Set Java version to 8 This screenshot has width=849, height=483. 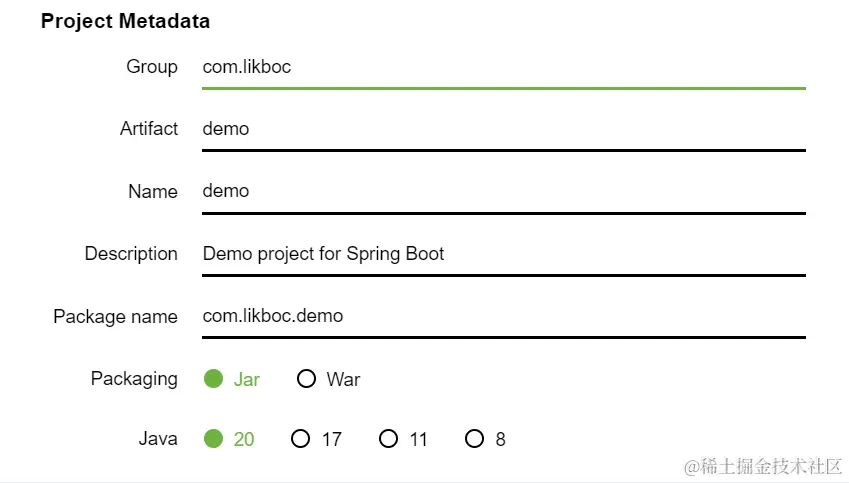tap(474, 439)
